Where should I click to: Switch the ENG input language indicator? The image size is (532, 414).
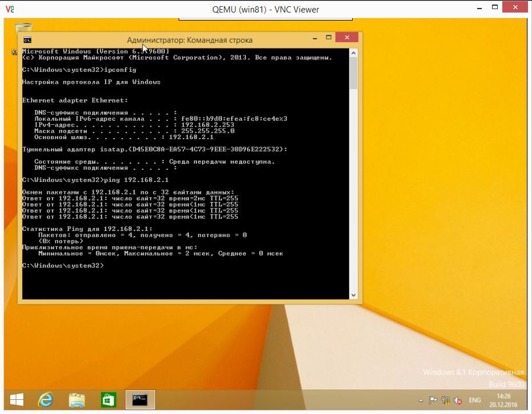pos(475,400)
